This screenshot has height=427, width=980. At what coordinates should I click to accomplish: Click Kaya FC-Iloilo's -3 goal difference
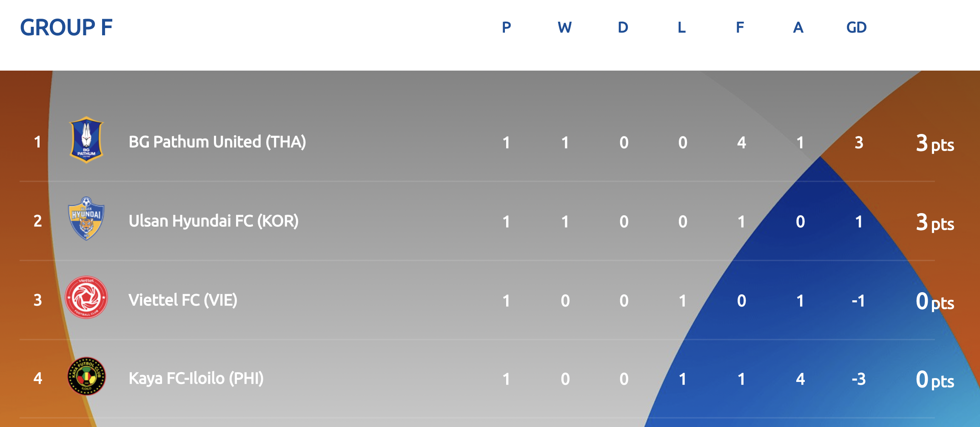point(859,379)
